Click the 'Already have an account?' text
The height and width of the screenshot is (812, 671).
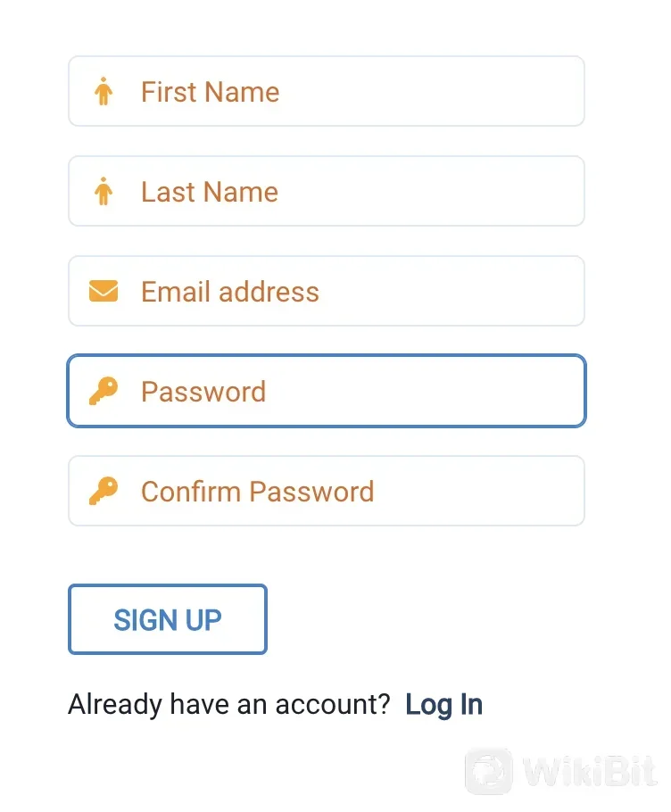228,704
